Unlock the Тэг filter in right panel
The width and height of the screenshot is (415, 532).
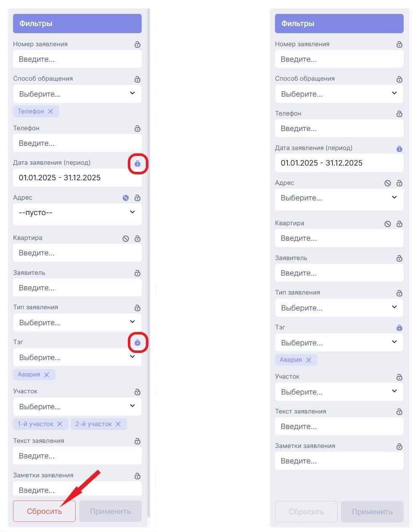[399, 328]
